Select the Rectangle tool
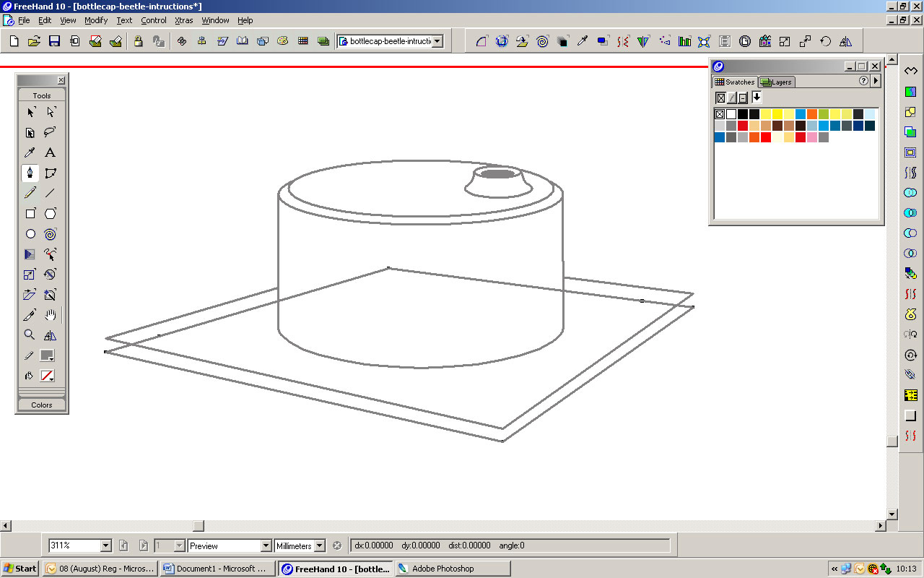The width and height of the screenshot is (924, 578). pyautogui.click(x=30, y=213)
